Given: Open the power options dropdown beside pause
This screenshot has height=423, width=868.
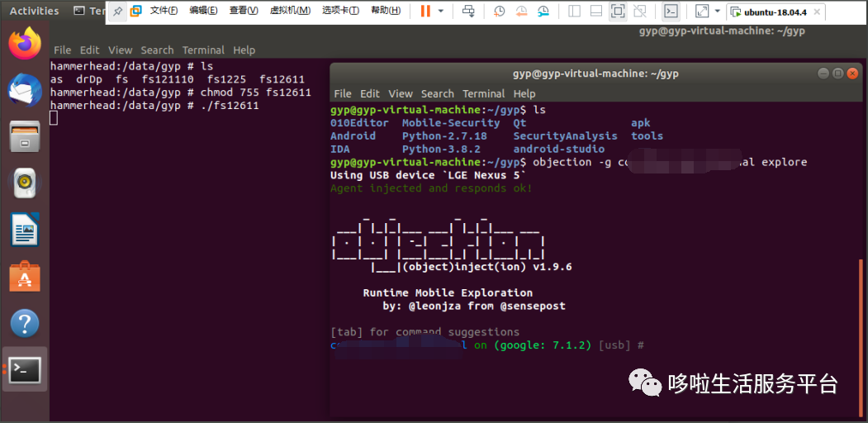Looking at the screenshot, I should point(441,11).
